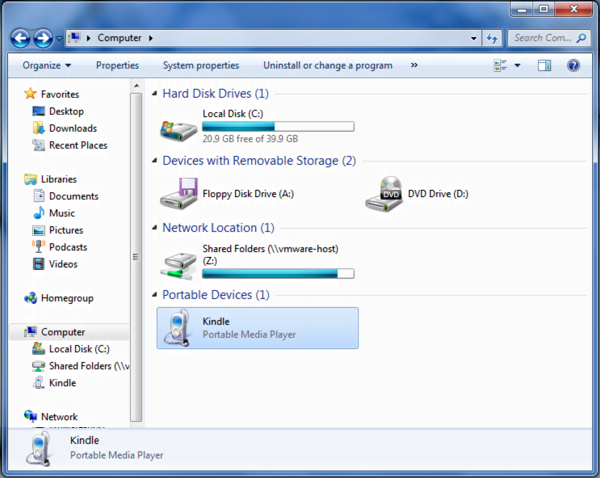This screenshot has height=478, width=600.
Task: Open the Podcasts library
Action: tap(68, 247)
